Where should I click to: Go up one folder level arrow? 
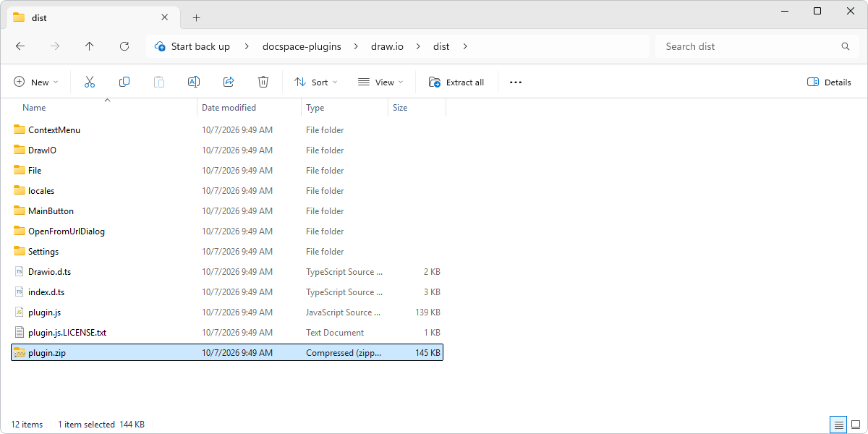tap(90, 46)
